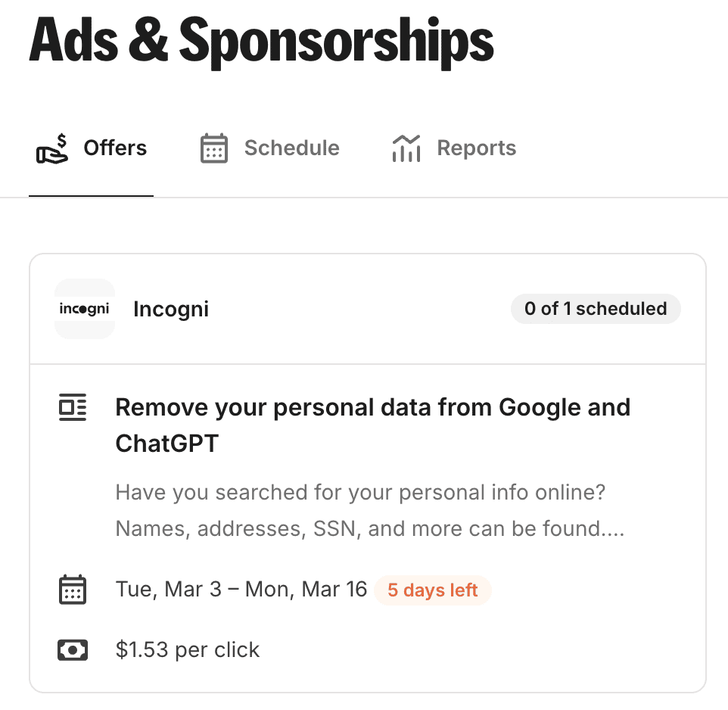This screenshot has width=728, height=710.
Task: Click the "0 of 1 scheduled" badge
Action: [x=596, y=309]
